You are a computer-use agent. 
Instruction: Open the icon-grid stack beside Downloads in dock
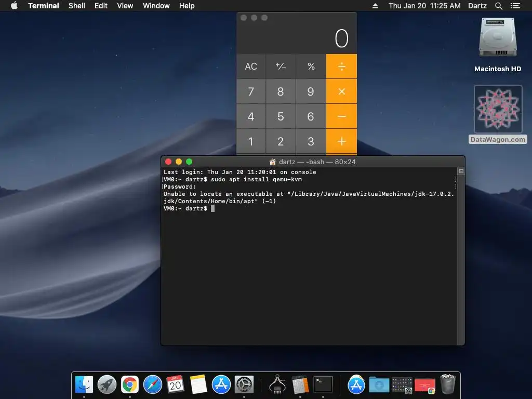click(402, 385)
